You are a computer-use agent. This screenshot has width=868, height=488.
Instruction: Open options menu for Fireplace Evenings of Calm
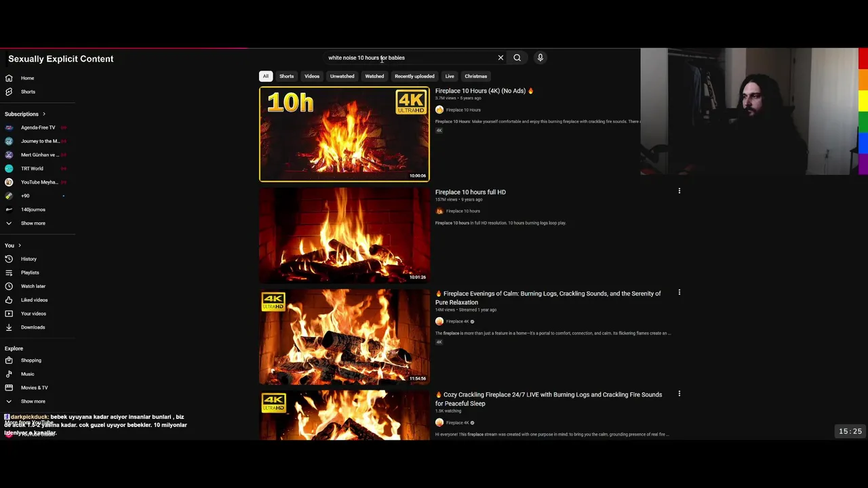click(x=679, y=293)
